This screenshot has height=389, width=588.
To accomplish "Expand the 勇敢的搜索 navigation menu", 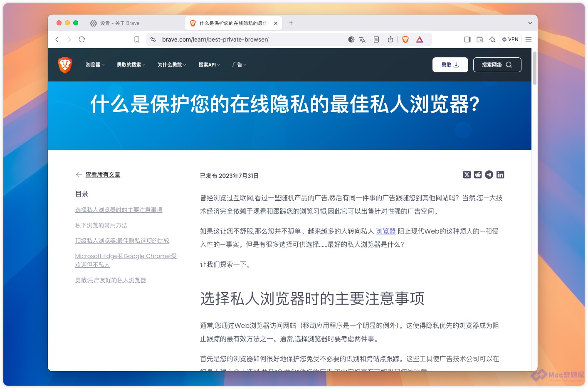I will tap(131, 65).
